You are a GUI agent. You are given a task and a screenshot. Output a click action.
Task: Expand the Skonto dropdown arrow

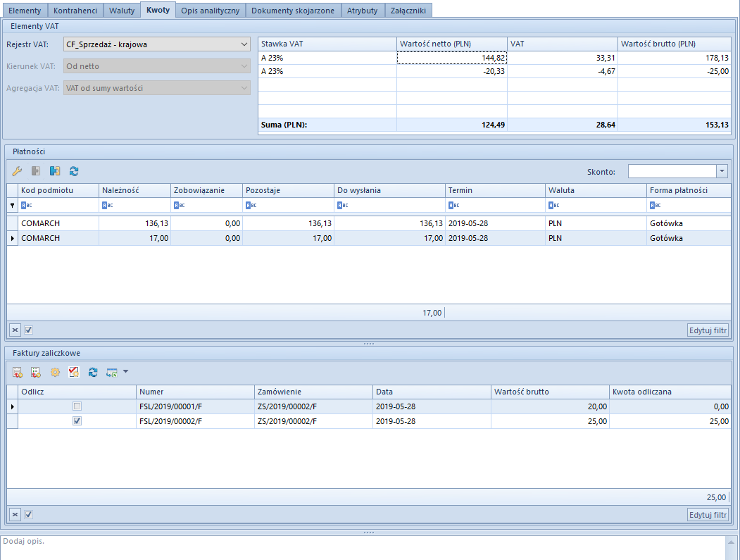pyautogui.click(x=722, y=171)
